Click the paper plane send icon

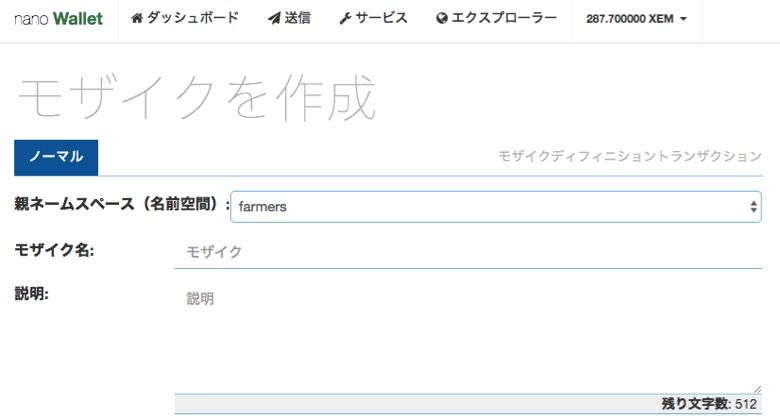(274, 19)
